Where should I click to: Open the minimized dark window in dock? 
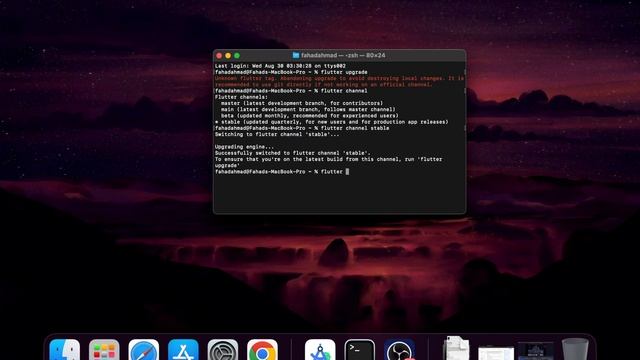536,351
